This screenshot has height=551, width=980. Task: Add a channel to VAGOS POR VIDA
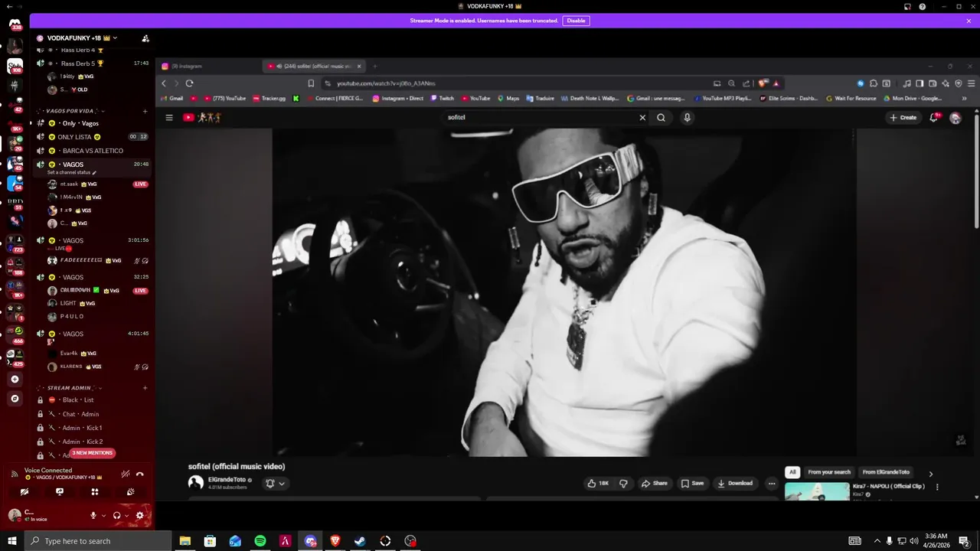click(145, 111)
